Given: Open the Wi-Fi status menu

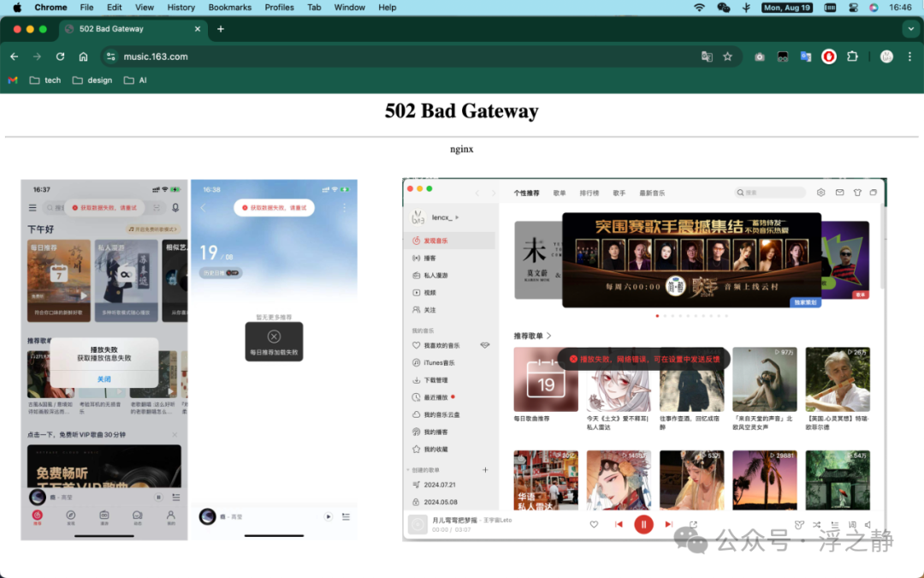Looking at the screenshot, I should [x=700, y=7].
